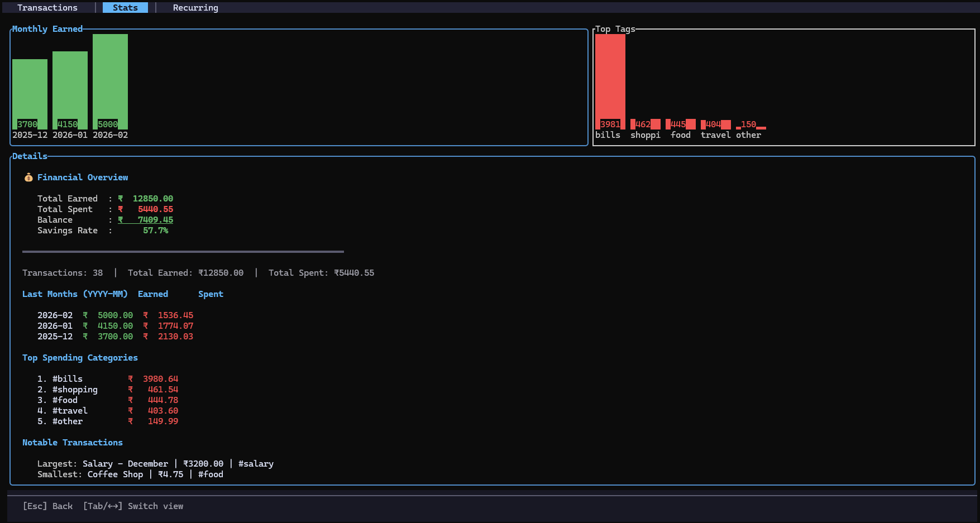Click summary text Total Spent: ₹5440.55

[x=322, y=273]
